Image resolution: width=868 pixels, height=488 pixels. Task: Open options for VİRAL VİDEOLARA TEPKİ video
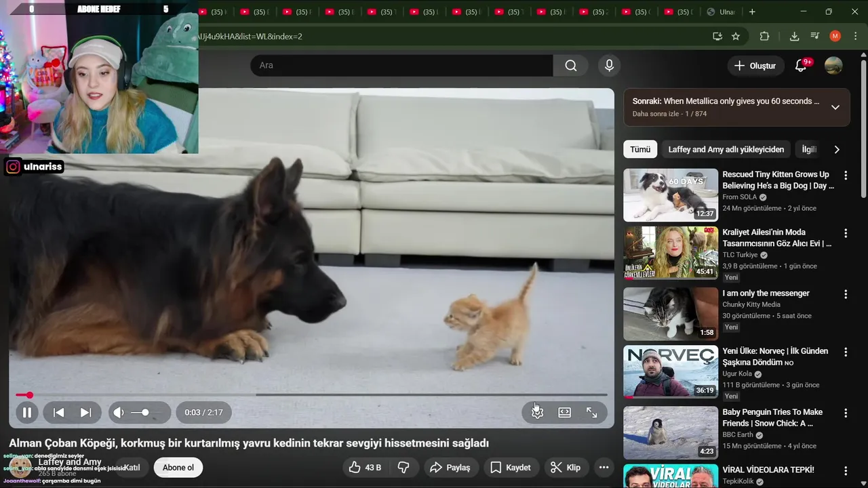point(845,470)
